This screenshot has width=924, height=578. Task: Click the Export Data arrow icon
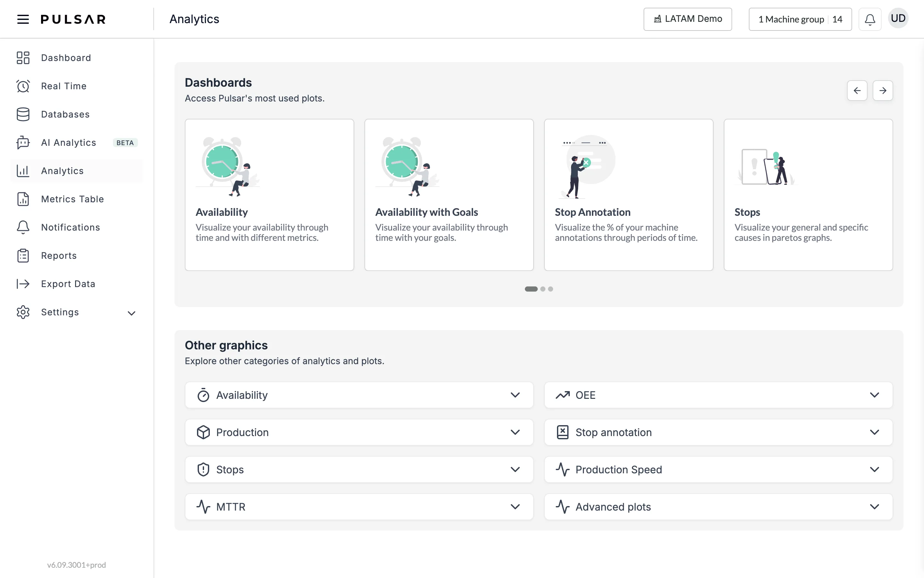[23, 284]
